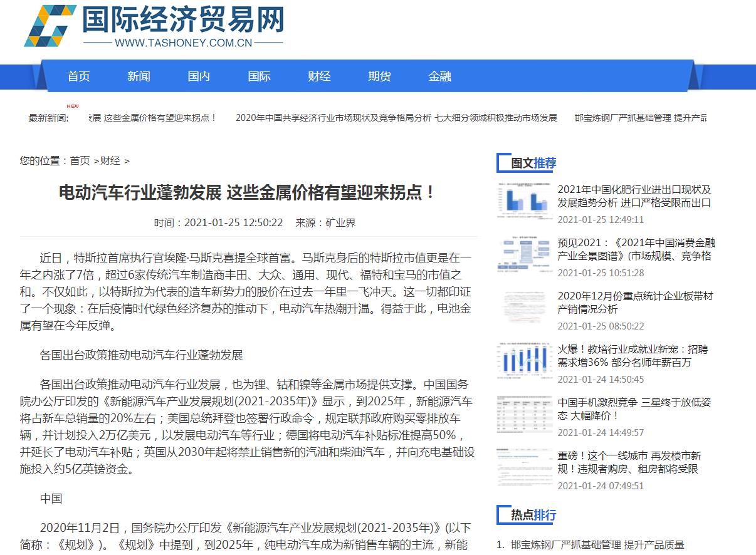
Task: Open ticker headline 2020年中国共享经济行业市场现状
Action: tap(396, 118)
